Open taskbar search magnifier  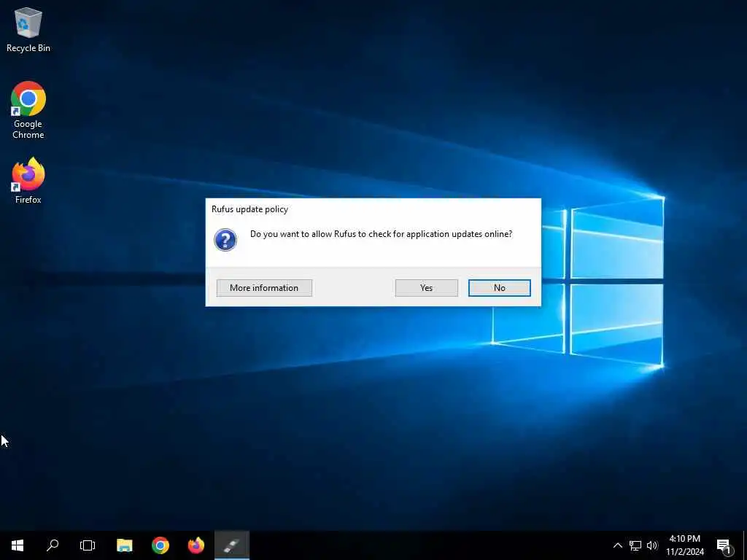[53, 545]
